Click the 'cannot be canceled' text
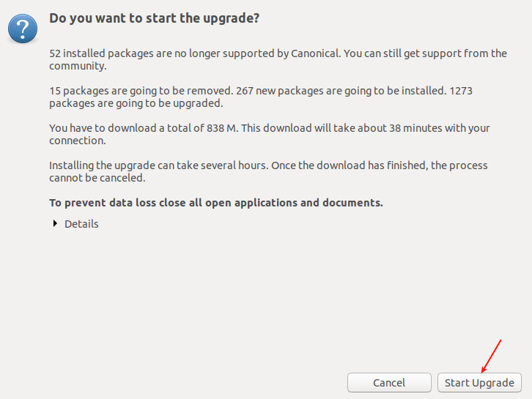 click(96, 178)
